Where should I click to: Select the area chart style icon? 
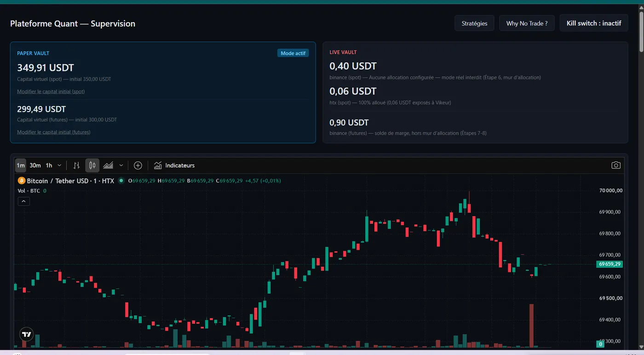(x=108, y=166)
